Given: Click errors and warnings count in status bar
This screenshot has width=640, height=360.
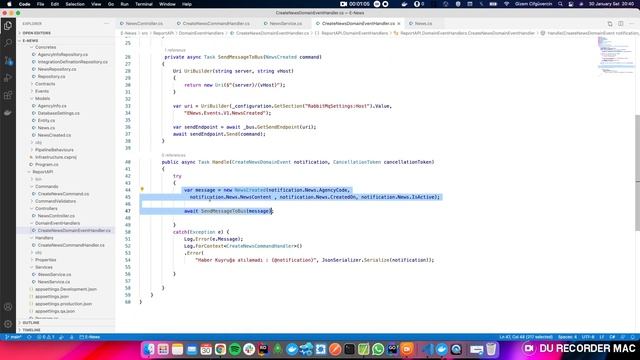Looking at the screenshot, I should coord(45,337).
